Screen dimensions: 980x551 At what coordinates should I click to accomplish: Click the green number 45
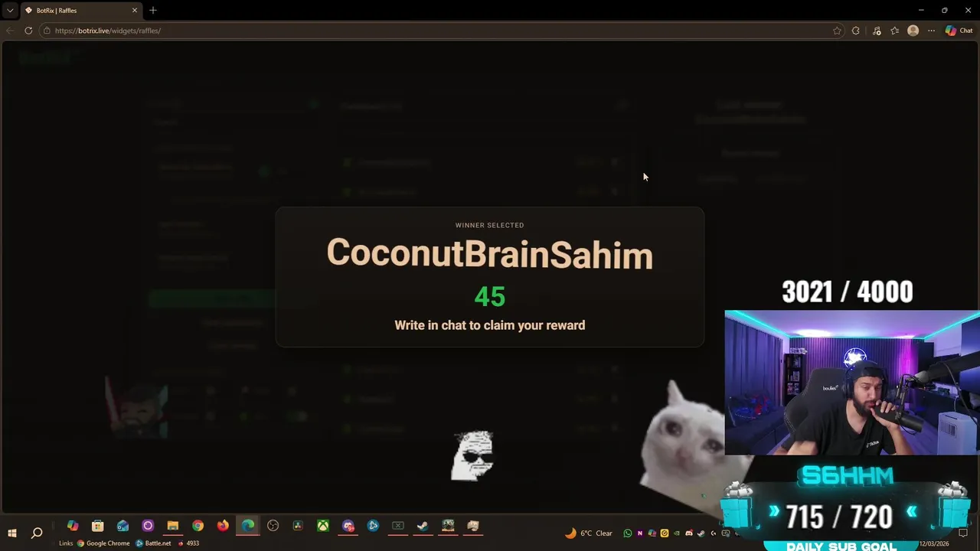490,296
